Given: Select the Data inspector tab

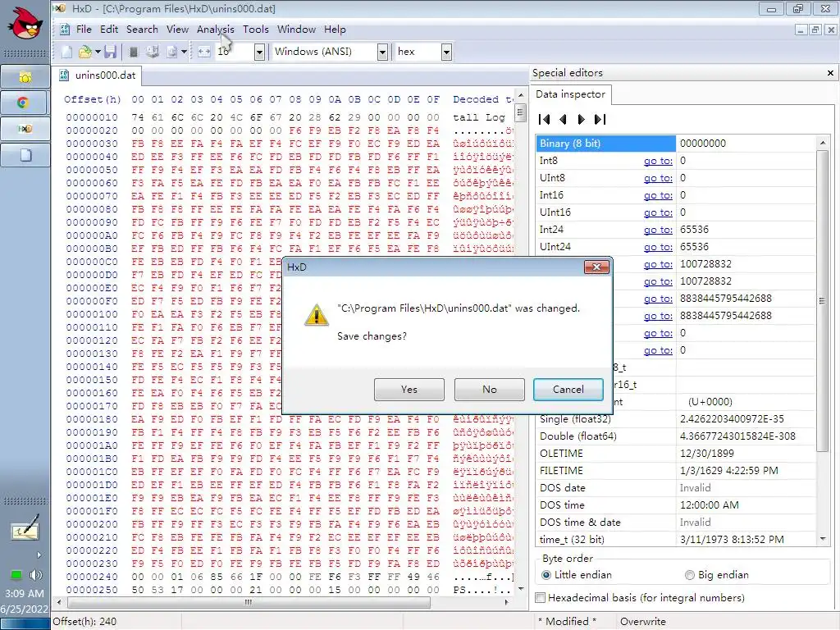Looking at the screenshot, I should pyautogui.click(x=571, y=94).
